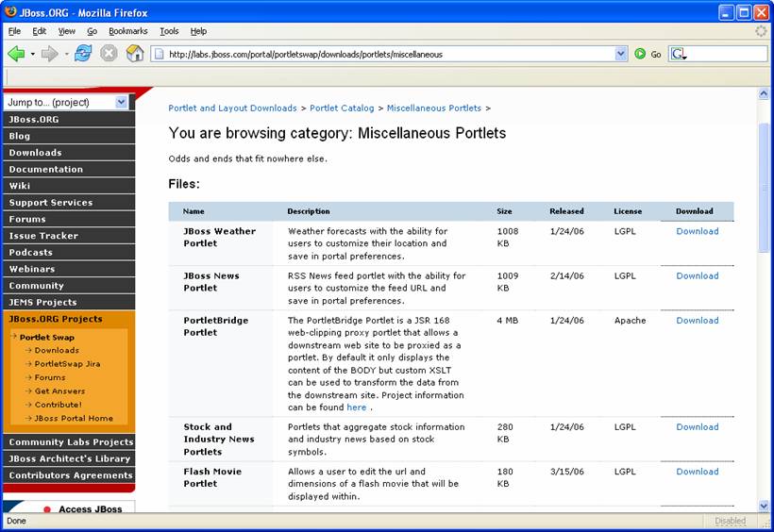This screenshot has height=532, width=774.
Task: Open JBoss Architect's Library in the sidebar
Action: (x=69, y=458)
